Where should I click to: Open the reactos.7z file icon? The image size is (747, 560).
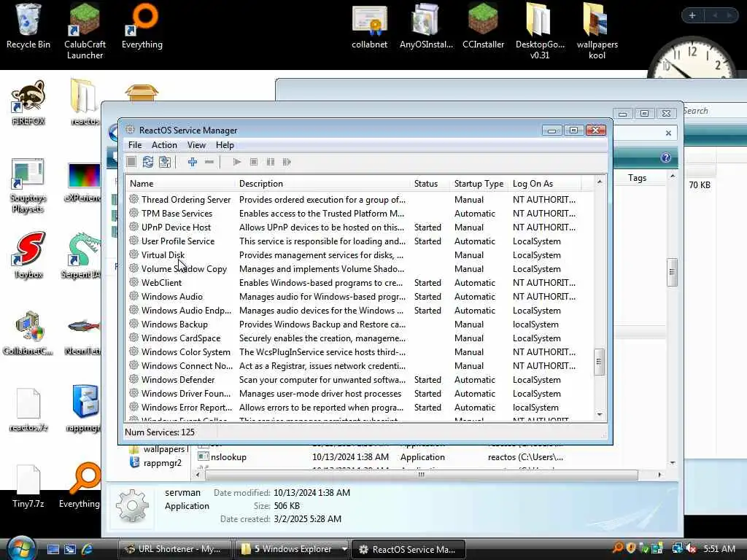[28, 410]
